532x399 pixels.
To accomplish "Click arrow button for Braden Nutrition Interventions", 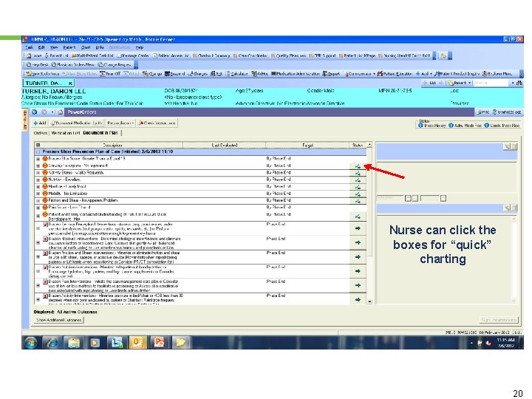I will [358, 271].
